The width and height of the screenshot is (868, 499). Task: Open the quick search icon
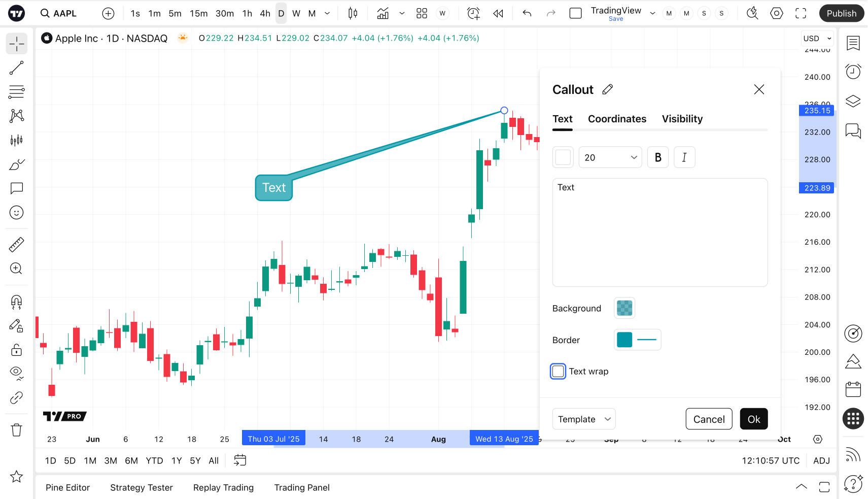click(752, 13)
